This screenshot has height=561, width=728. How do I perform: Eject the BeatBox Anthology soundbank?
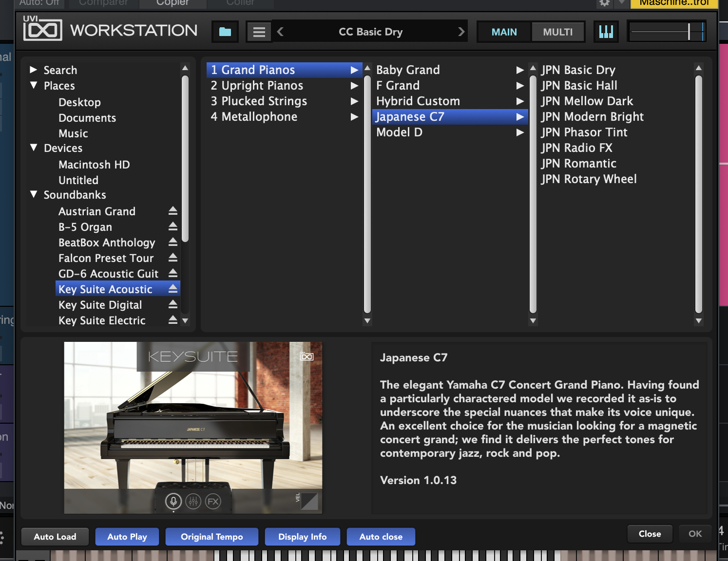tap(173, 242)
